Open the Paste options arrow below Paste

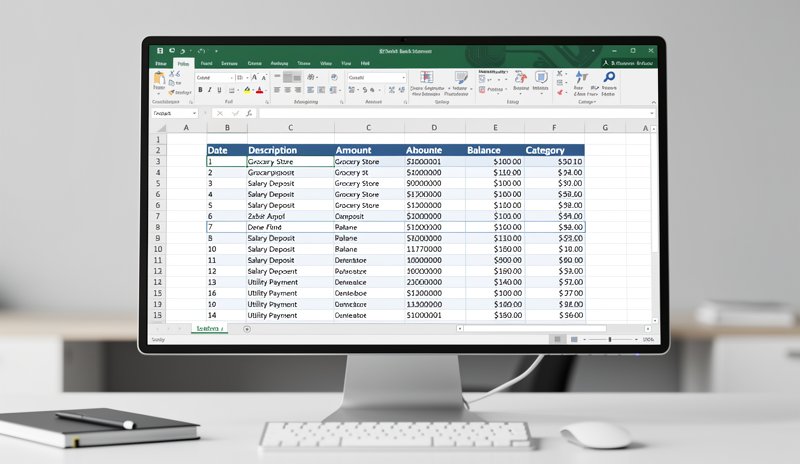tap(159, 94)
